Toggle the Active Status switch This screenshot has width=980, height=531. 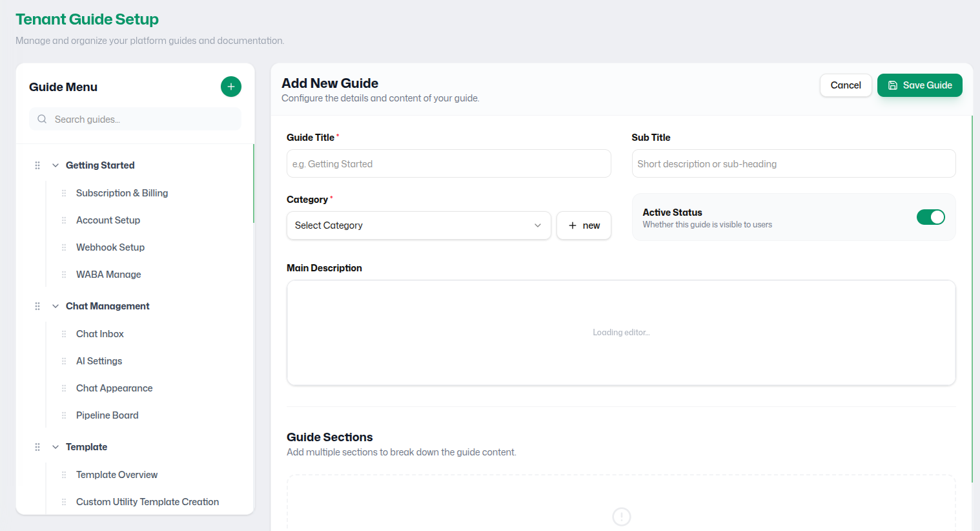[x=930, y=217]
